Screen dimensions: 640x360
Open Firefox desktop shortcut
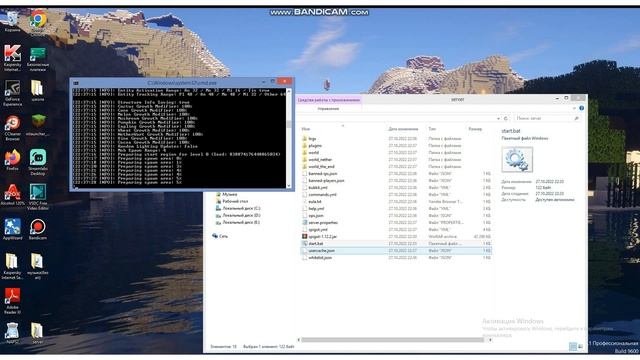(12, 158)
